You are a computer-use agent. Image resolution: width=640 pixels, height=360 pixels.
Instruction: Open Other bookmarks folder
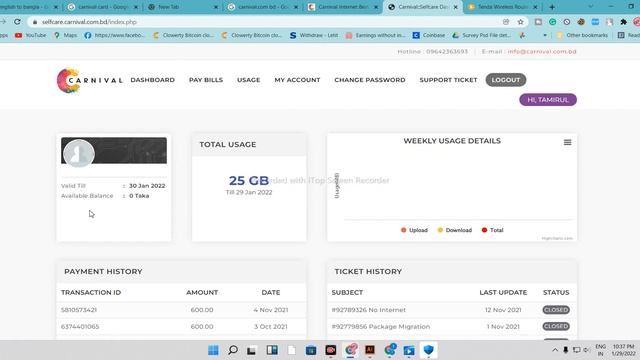[x=582, y=36]
